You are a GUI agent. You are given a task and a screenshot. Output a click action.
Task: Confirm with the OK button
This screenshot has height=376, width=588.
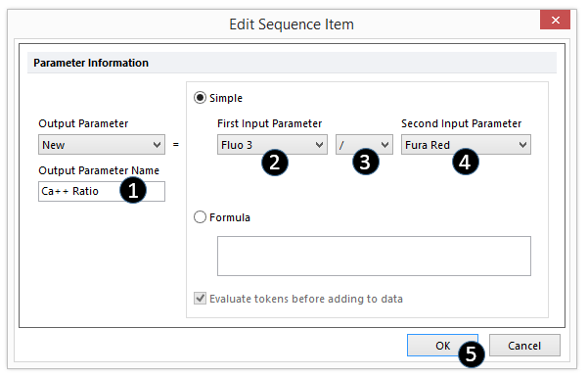(442, 346)
